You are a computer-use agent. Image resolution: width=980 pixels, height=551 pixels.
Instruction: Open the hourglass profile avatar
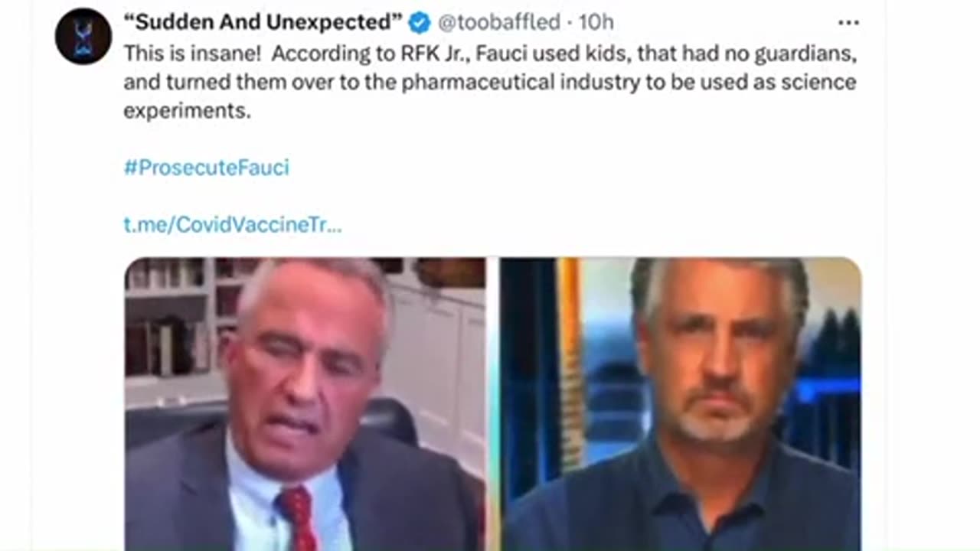[83, 36]
